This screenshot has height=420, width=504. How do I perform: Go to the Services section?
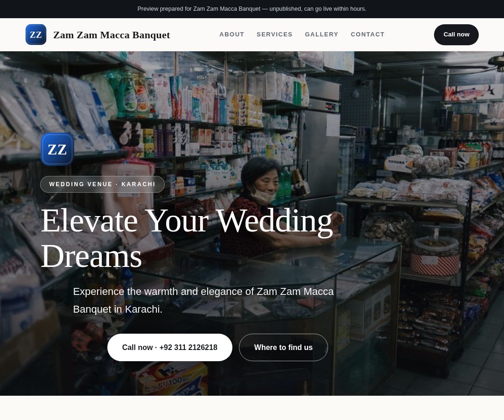pos(274,35)
